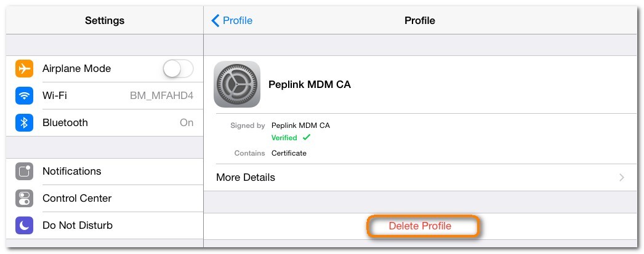Tap the back chevron beside Profile
644x254 pixels.
click(215, 20)
